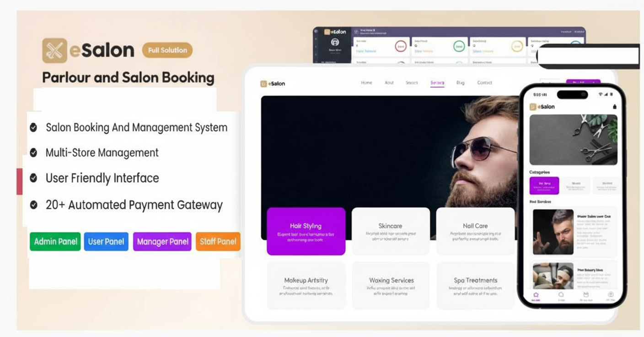Click the eSalon scissors logo icon

click(x=54, y=50)
